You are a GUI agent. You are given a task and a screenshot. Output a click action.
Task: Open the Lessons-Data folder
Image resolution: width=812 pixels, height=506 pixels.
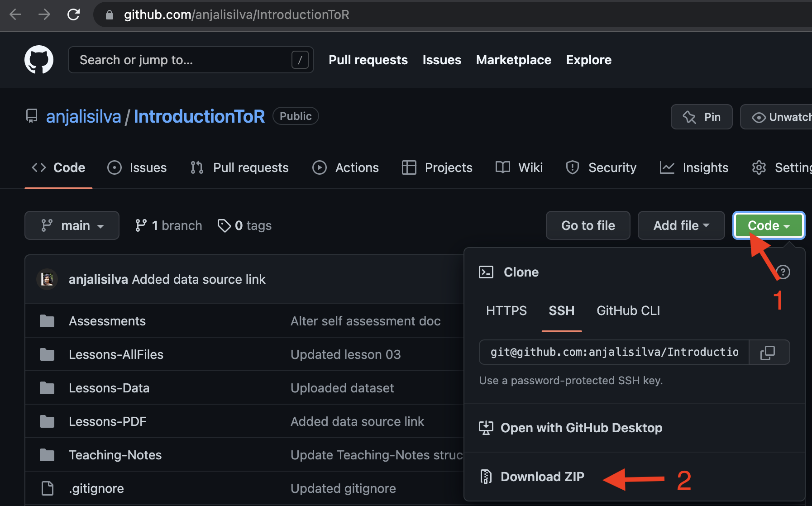coord(109,388)
